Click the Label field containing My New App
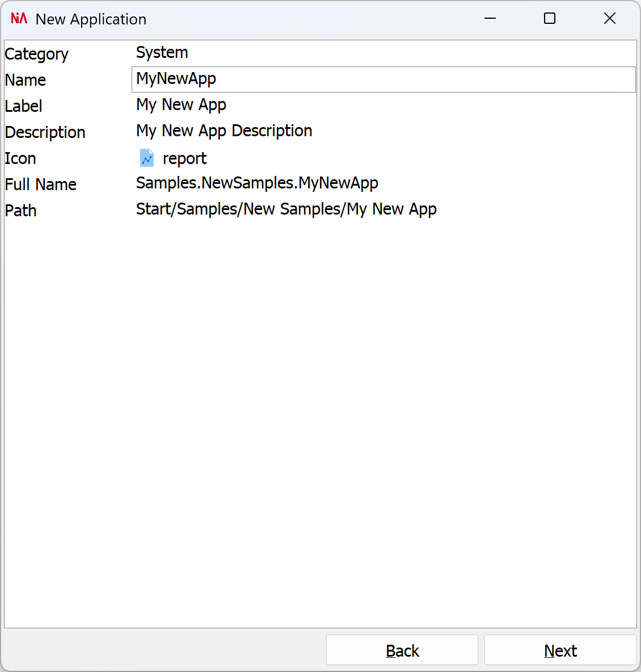641x672 pixels. pyautogui.click(x=181, y=104)
